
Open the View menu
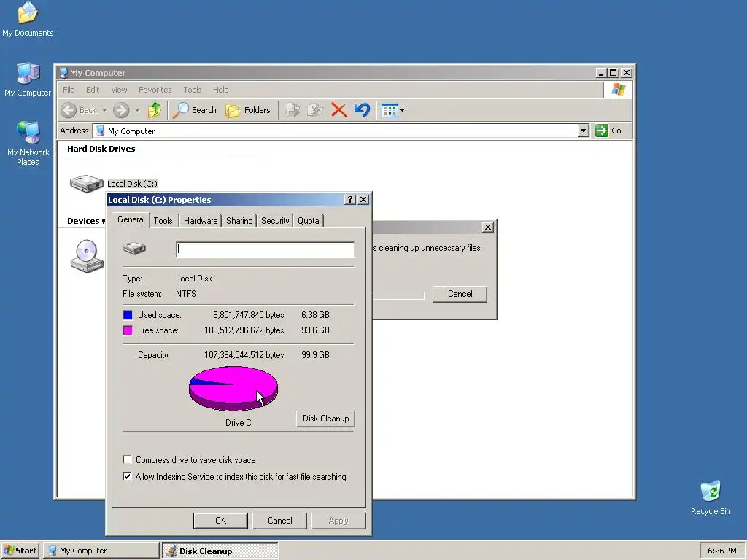point(119,90)
